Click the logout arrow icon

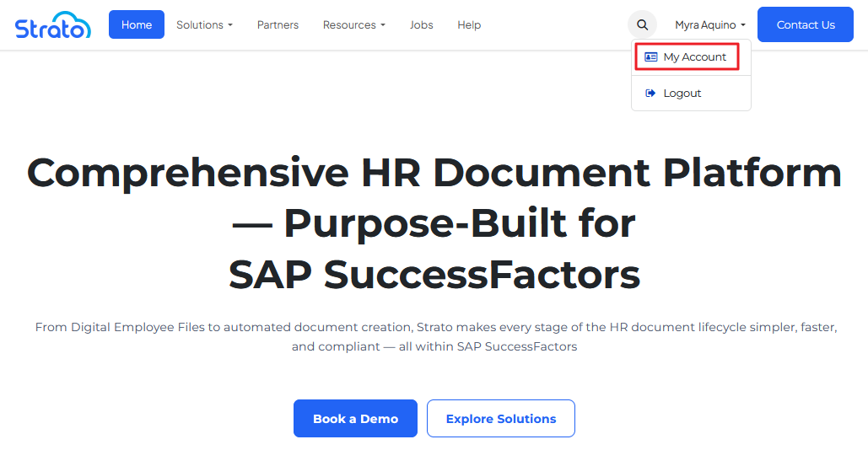click(x=650, y=94)
